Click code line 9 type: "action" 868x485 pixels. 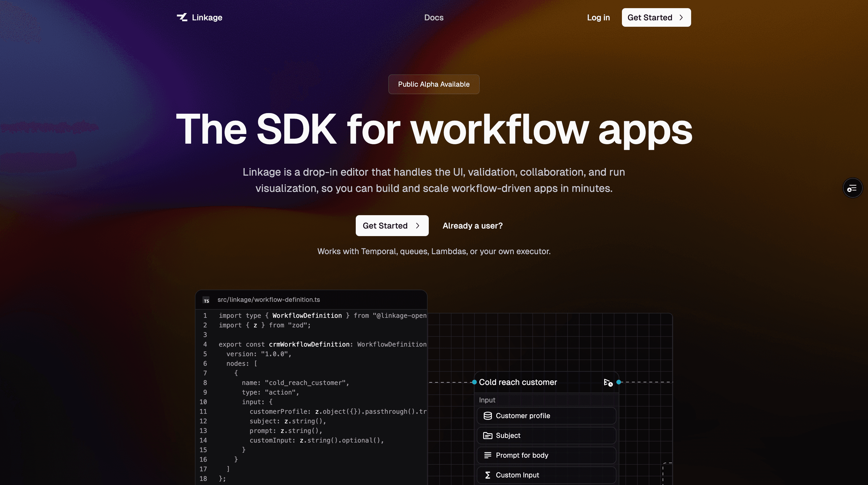pos(271,392)
